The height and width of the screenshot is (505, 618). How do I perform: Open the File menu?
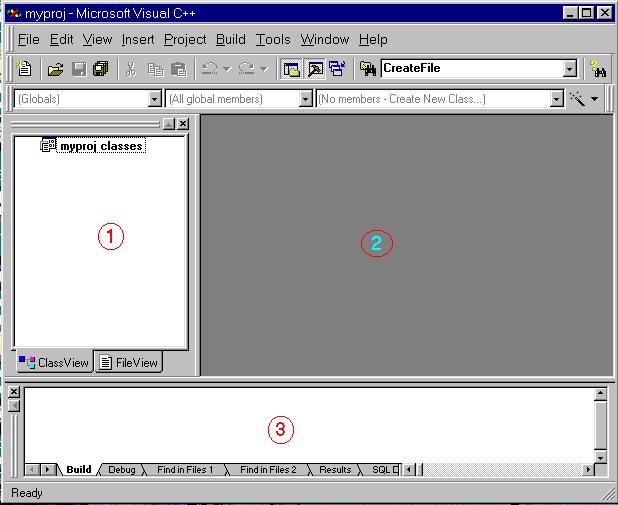tap(28, 39)
